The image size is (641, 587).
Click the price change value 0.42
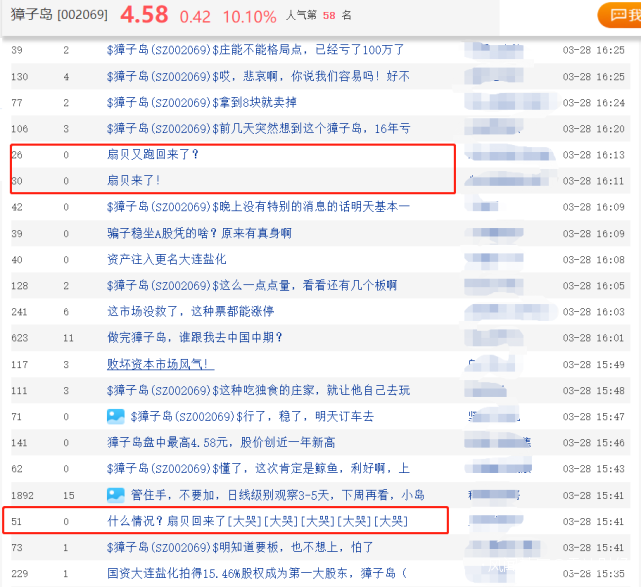point(195,17)
